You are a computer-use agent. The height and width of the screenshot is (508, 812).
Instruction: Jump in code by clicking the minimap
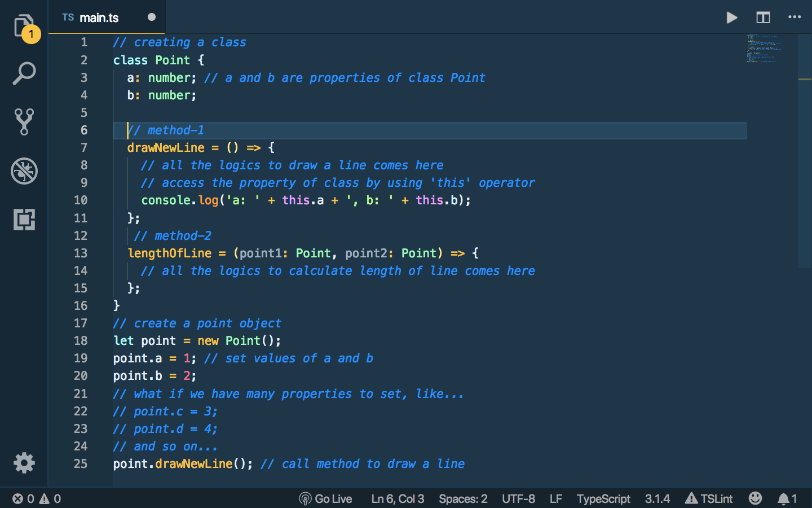click(x=764, y=48)
